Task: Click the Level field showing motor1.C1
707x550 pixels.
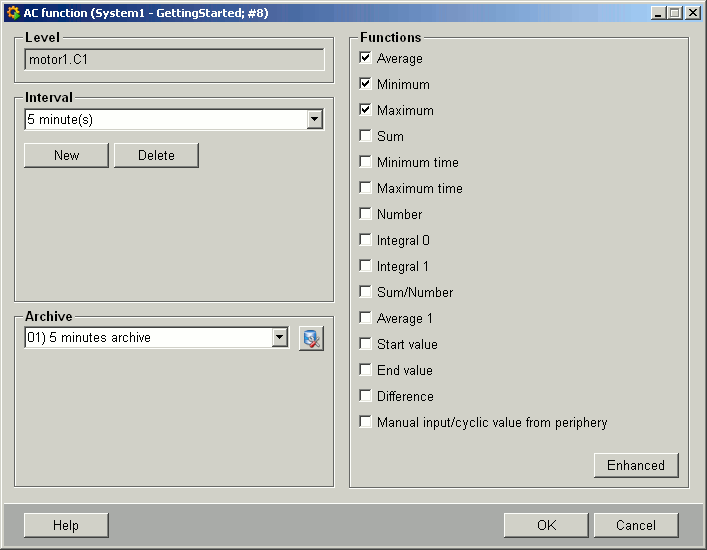Action: [174, 60]
